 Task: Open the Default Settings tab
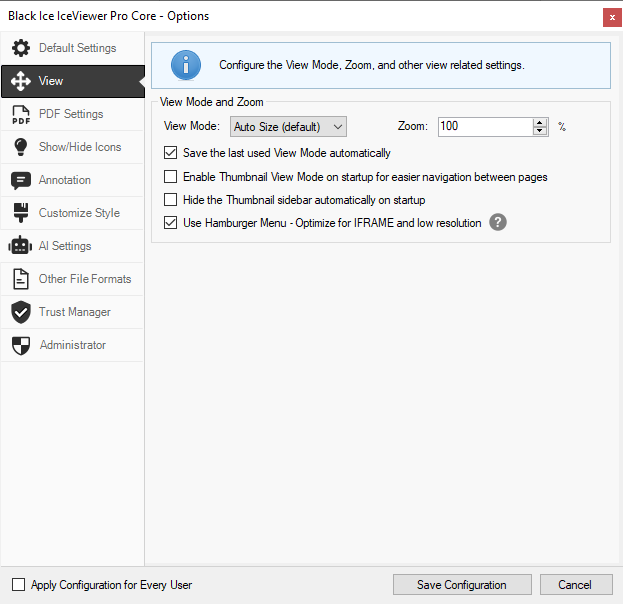[x=72, y=48]
